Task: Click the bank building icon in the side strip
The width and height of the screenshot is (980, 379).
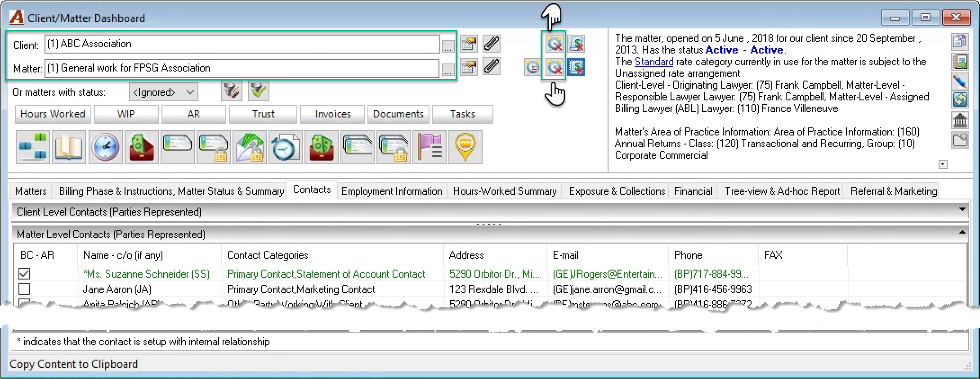Action: 960,120
